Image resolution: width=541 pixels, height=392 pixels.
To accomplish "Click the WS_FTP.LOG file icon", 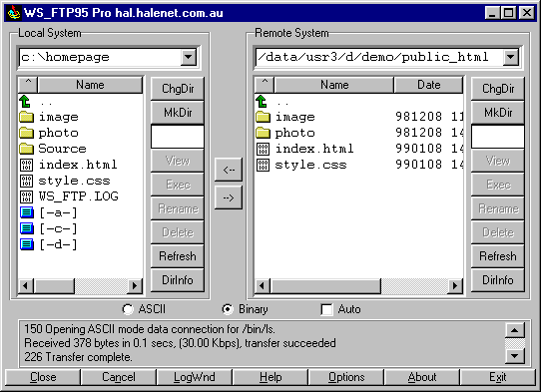I will (x=27, y=196).
